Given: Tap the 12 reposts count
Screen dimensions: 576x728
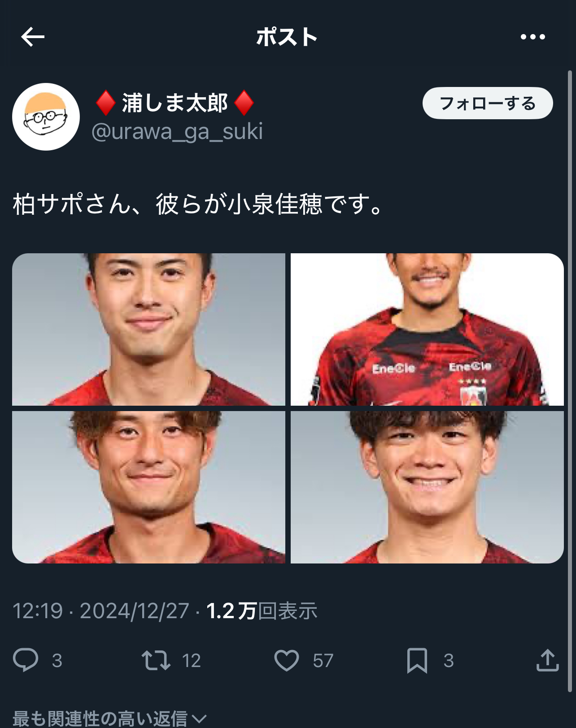Looking at the screenshot, I should coord(191,661).
